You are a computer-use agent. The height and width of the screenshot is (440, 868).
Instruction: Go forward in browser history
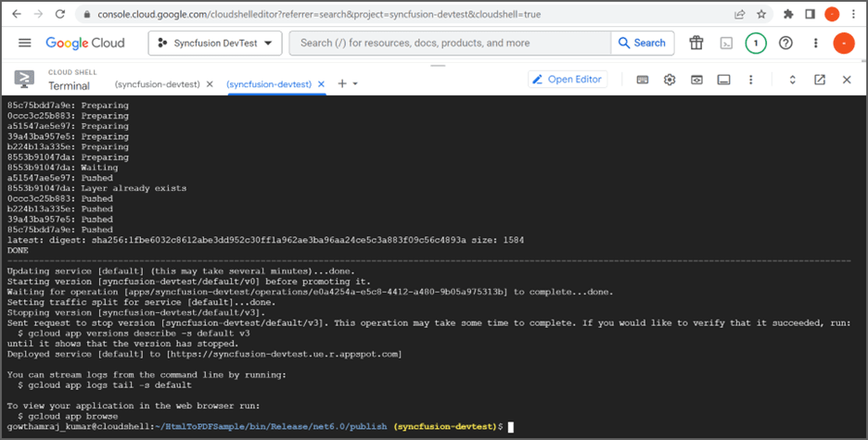pyautogui.click(x=38, y=15)
